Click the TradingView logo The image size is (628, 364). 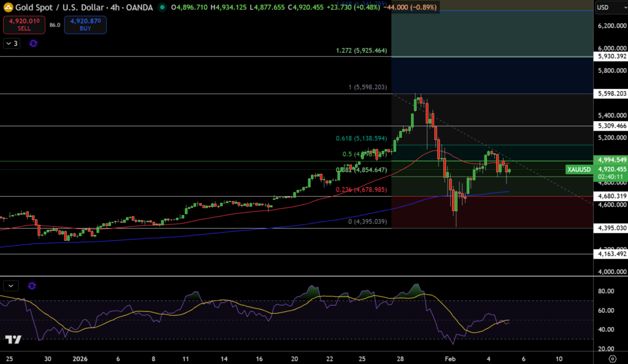tap(13, 340)
